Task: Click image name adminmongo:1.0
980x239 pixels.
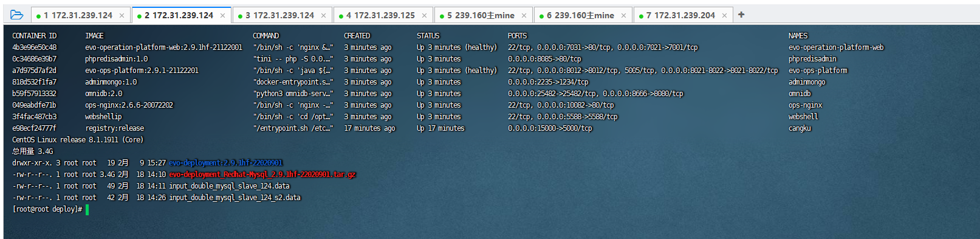Action: [111, 82]
